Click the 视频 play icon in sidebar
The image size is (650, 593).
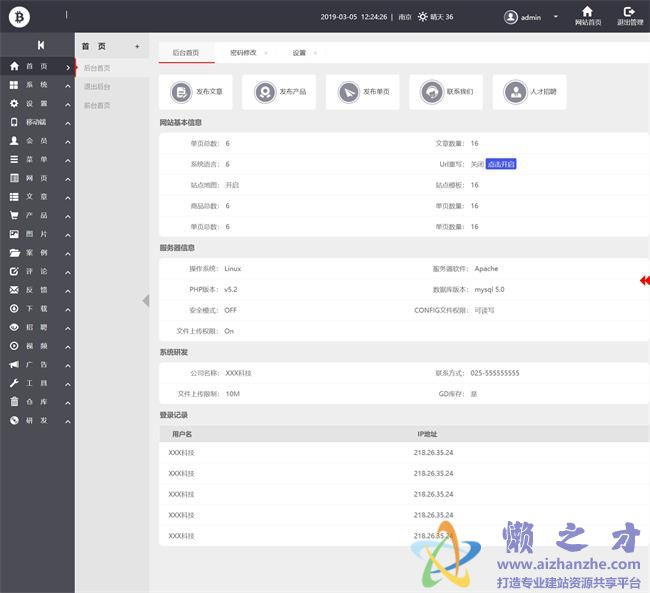click(x=14, y=346)
